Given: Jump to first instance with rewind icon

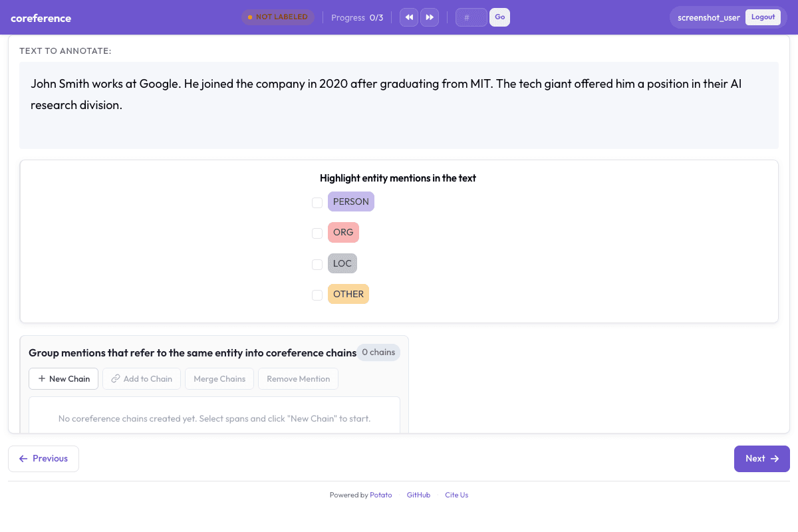Looking at the screenshot, I should (x=409, y=17).
